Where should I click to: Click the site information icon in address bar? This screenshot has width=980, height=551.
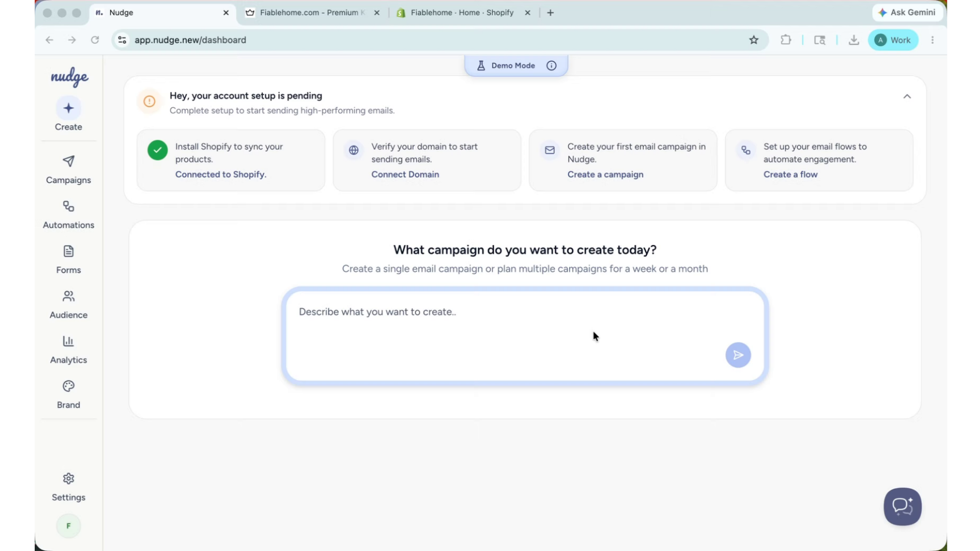122,40
